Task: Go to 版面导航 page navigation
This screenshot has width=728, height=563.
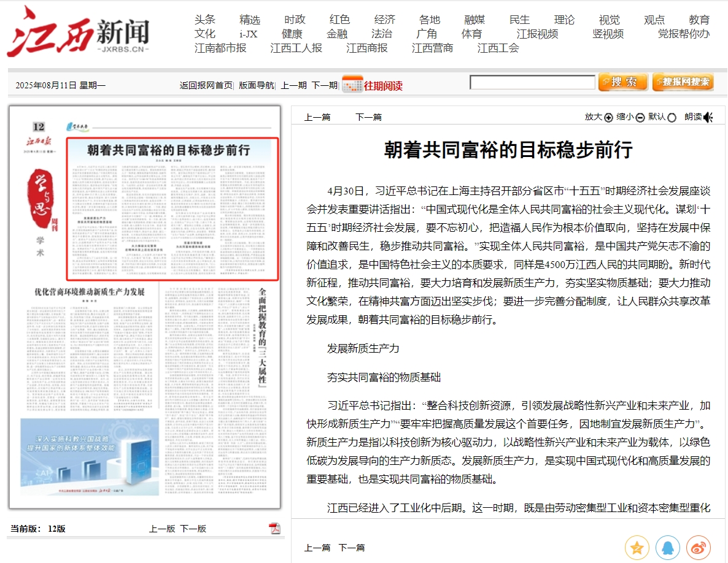Action: 257,85
